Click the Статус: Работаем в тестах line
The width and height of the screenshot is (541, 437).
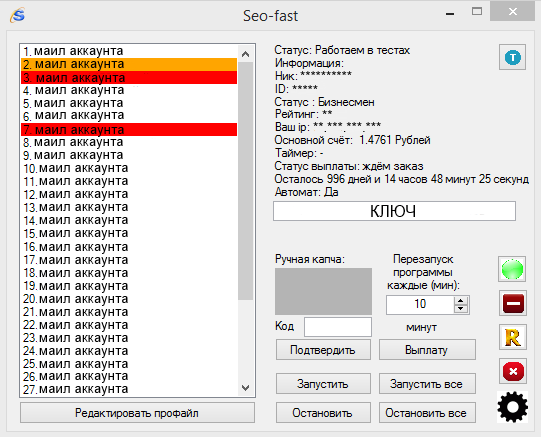342,50
